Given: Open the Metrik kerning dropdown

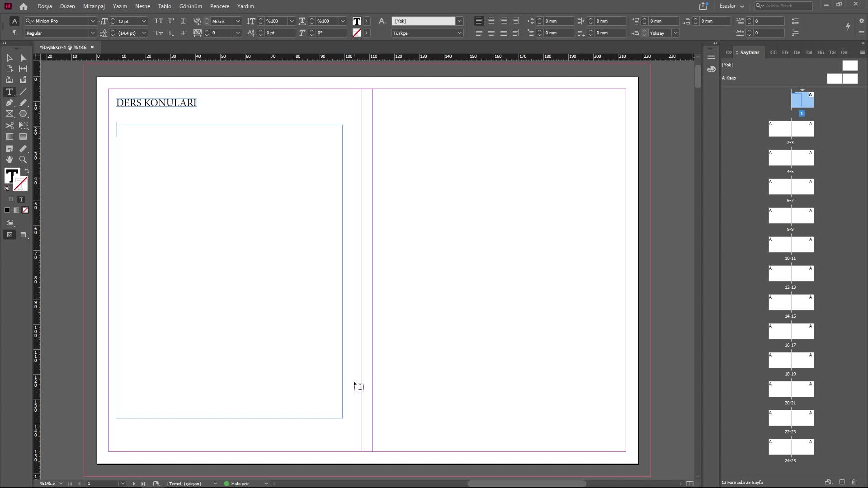Looking at the screenshot, I should coord(238,21).
